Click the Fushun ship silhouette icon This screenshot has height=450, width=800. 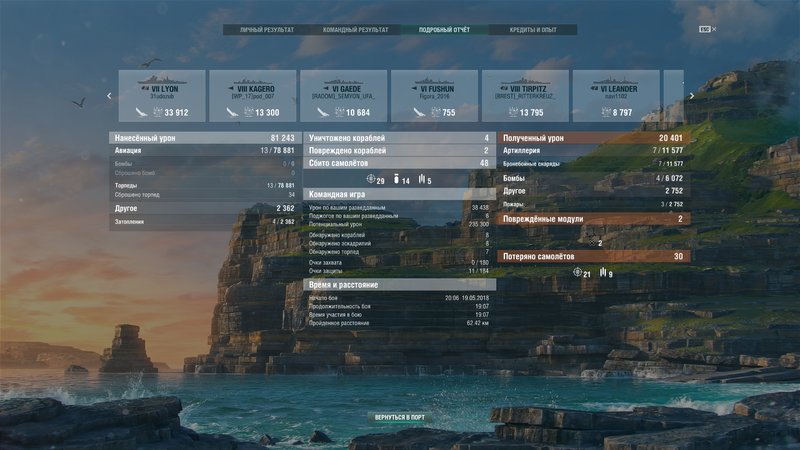435,81
